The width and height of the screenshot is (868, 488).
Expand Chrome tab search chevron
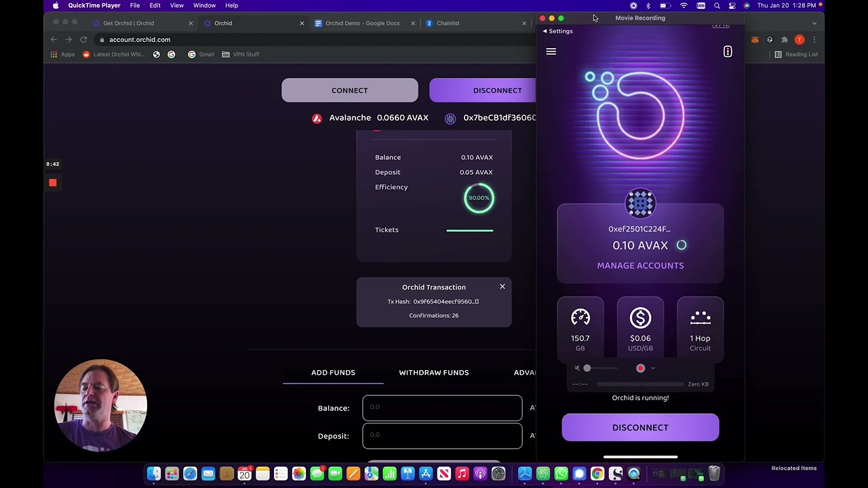[814, 23]
